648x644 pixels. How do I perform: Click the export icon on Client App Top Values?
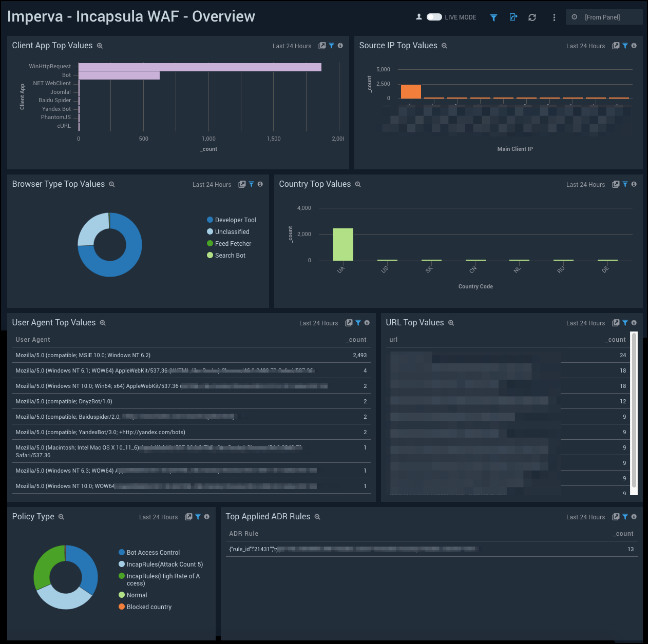pos(321,46)
